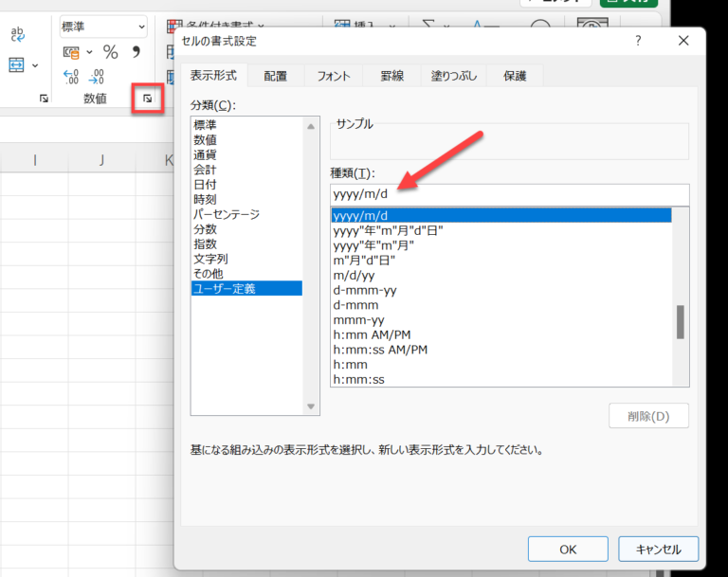Click the 削除(D) button
Viewport: 728px width, 577px height.
pos(648,416)
